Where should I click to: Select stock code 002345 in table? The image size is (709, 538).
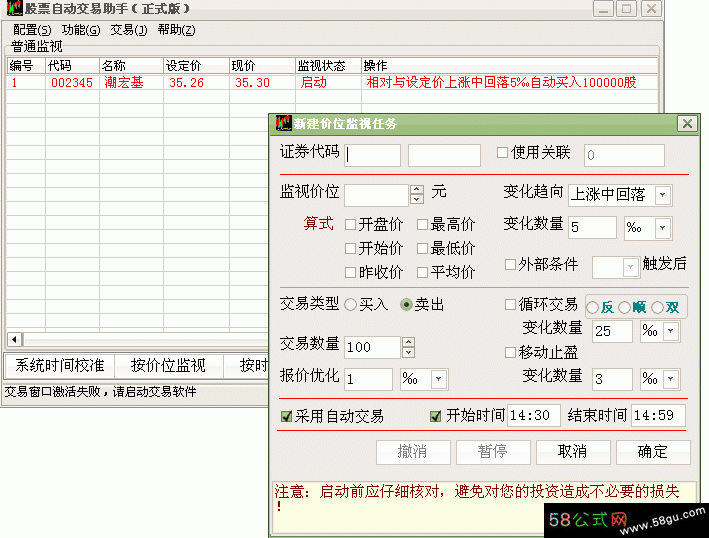pos(72,83)
